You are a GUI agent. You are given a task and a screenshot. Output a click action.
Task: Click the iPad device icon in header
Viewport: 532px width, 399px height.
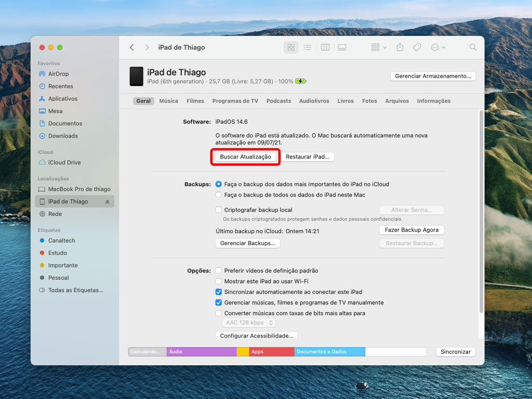pos(137,76)
